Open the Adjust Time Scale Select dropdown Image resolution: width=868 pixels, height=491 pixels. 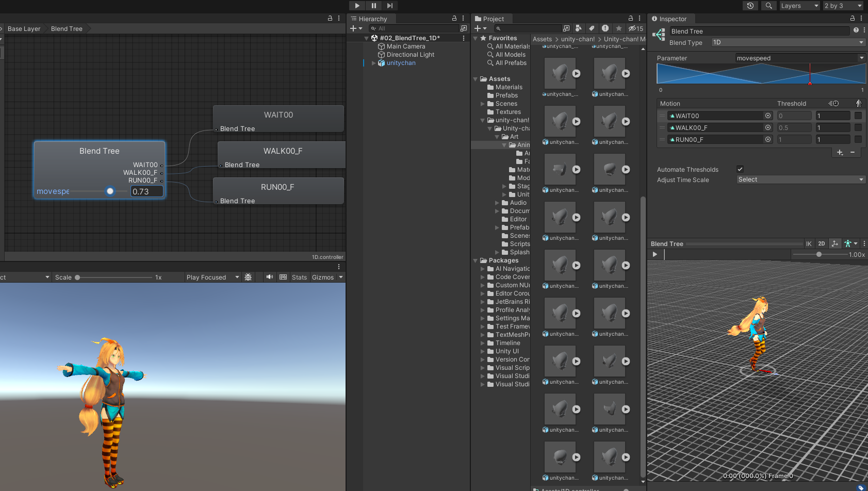point(801,179)
